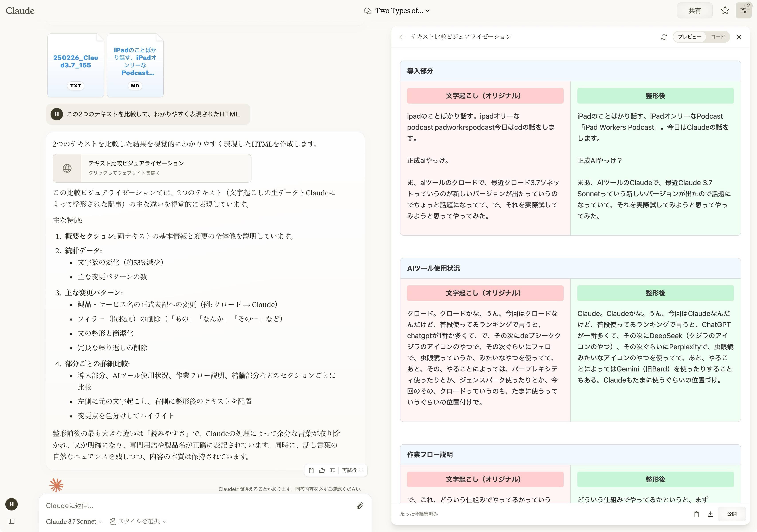This screenshot has width=757, height=532.
Task: Open the 250226_Claud3.7_155 TXT attachment
Action: [76, 64]
